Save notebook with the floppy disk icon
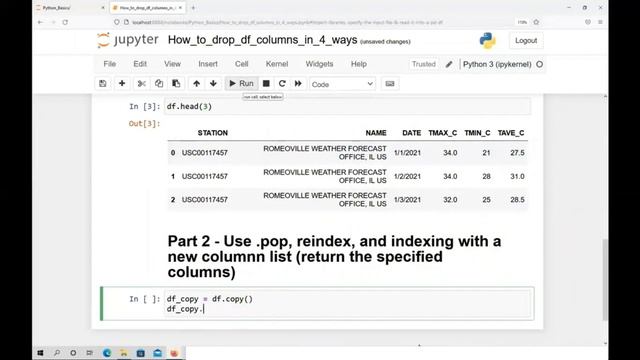Viewport: 640px width, 360px height. (x=103, y=84)
